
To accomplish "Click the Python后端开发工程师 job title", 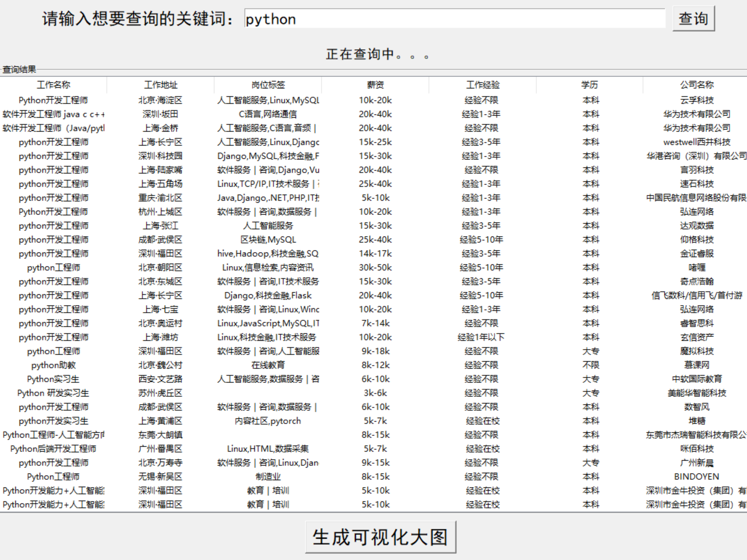I will point(53,448).
